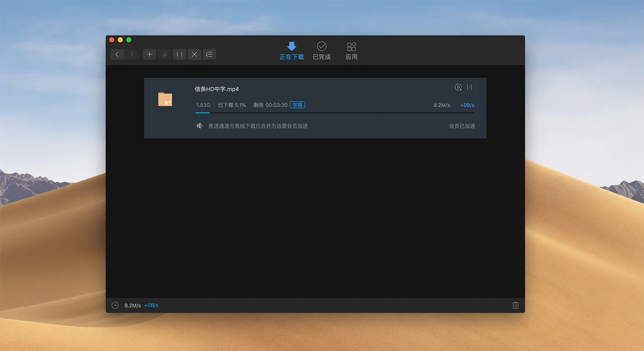Screen dimensions: 644x351
Task: Click the start download arrow in the toolbar
Action: tap(164, 55)
